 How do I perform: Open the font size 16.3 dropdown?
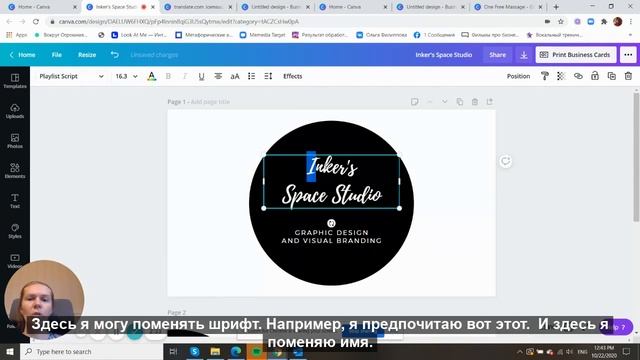(126, 76)
